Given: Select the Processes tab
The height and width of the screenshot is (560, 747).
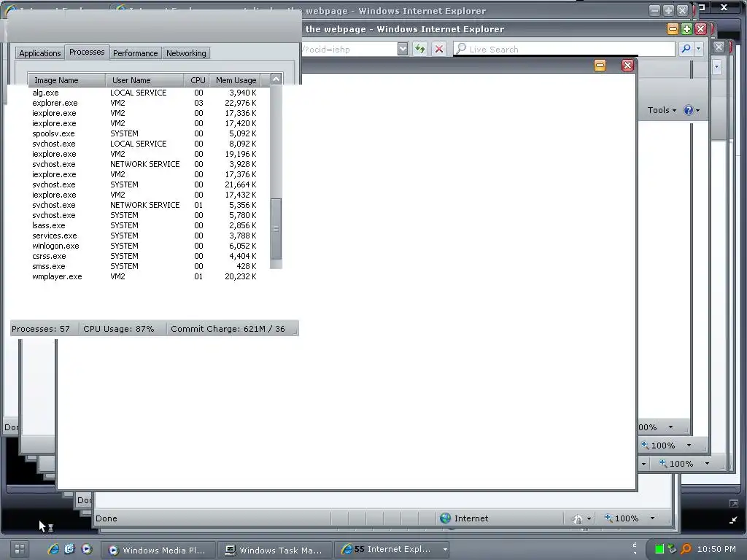Looking at the screenshot, I should click(x=87, y=52).
